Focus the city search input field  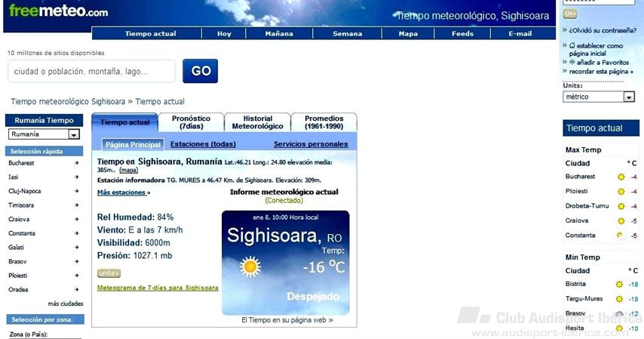click(x=92, y=72)
